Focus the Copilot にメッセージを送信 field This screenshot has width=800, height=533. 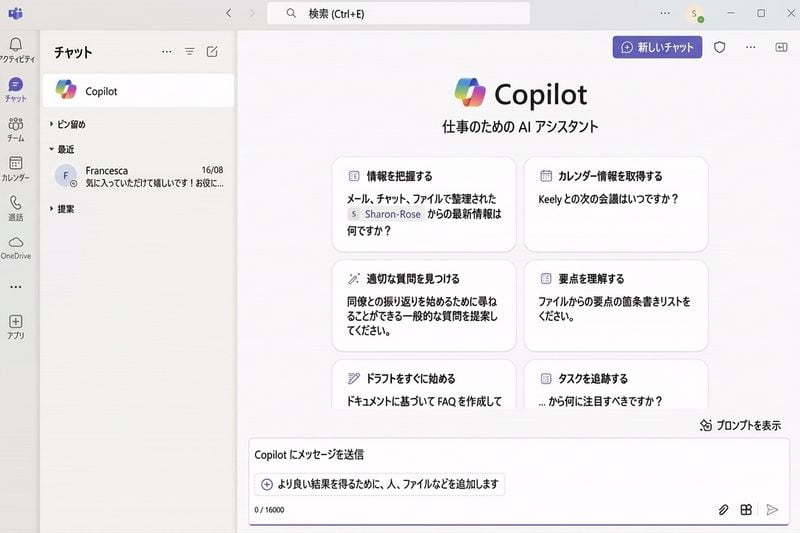pos(519,454)
